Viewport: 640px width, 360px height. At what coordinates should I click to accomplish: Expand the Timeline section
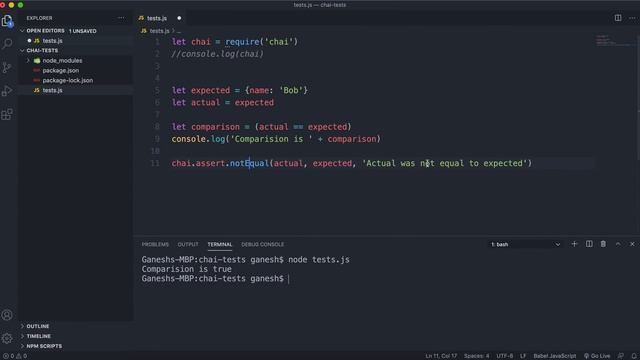point(38,336)
